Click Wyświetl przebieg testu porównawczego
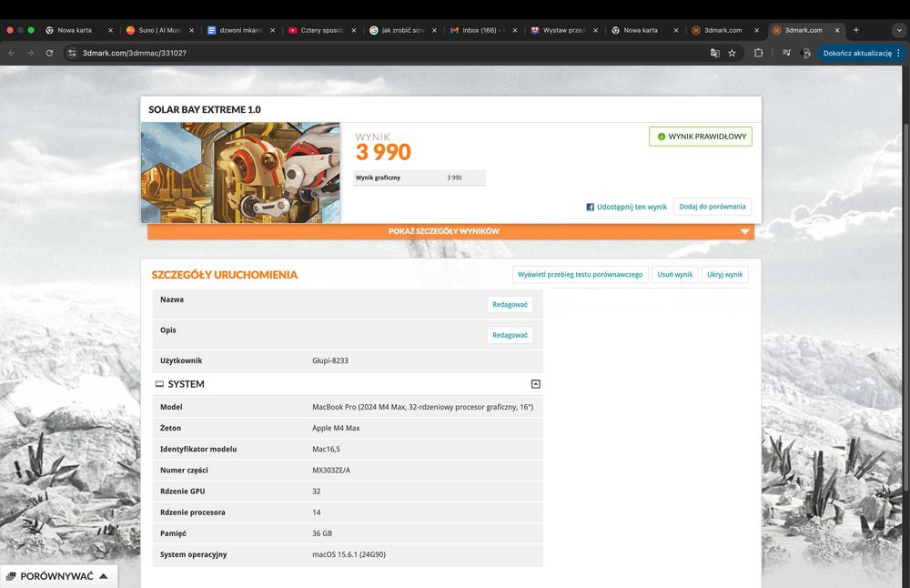 (x=580, y=275)
